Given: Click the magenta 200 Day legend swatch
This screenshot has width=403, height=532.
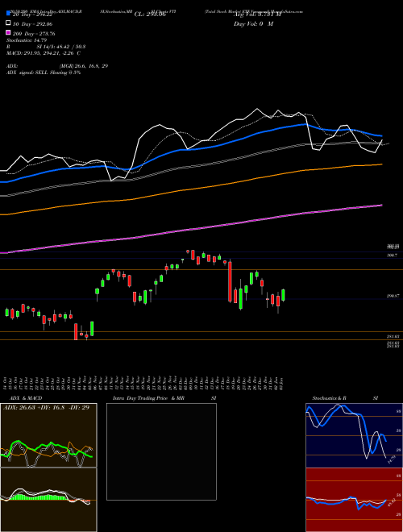Looking at the screenshot, I should 9,32.
